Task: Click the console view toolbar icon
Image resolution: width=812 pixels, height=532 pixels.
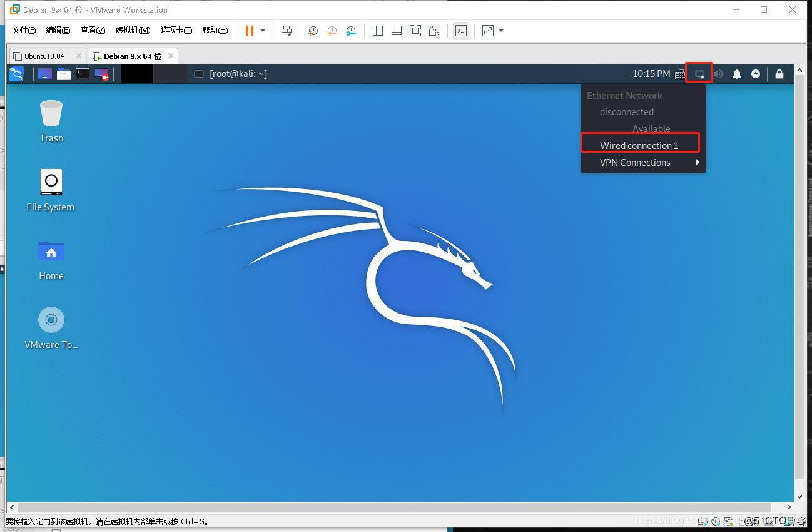Action: pos(461,31)
